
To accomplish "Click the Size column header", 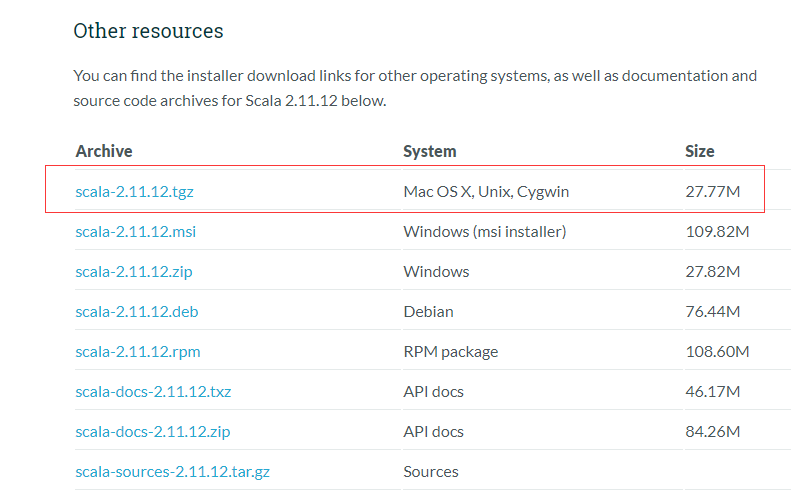I will [700, 151].
